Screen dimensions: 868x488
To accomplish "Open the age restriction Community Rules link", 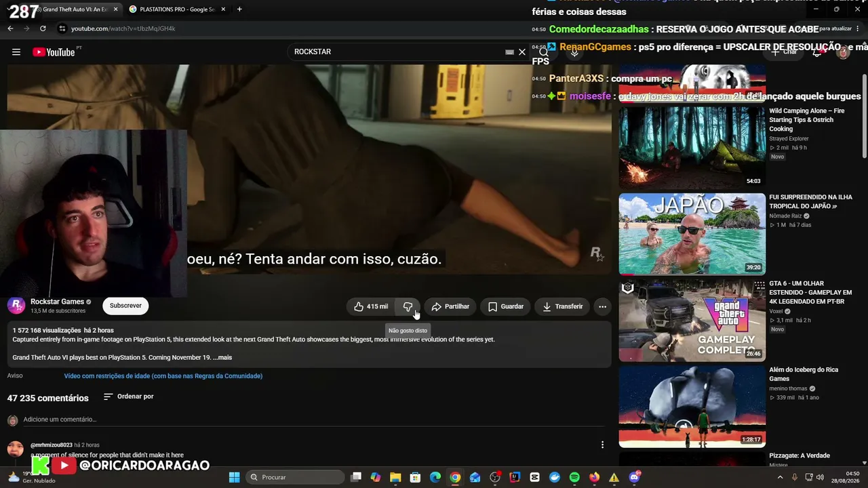I will 163,376.
